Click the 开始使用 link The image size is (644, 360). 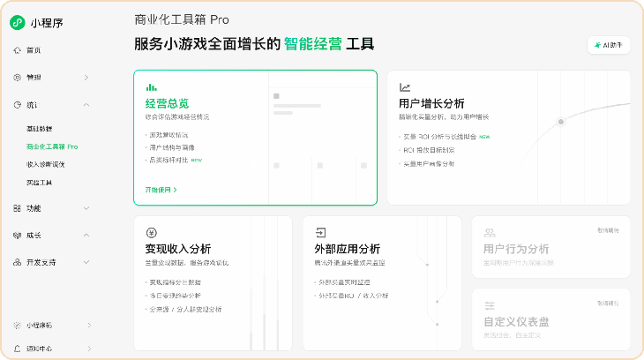point(161,190)
